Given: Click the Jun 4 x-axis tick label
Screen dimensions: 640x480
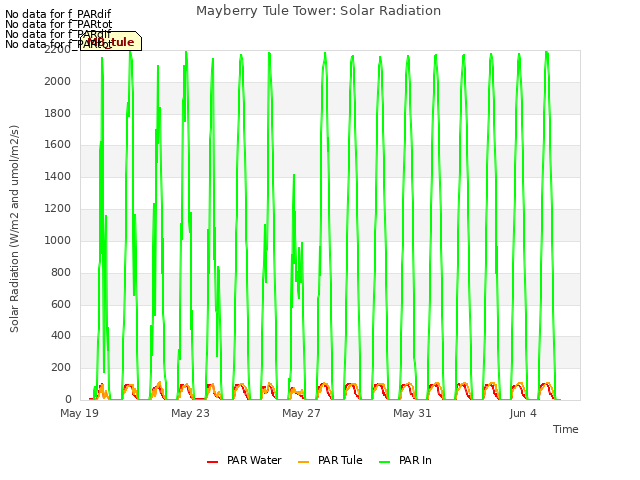Looking at the screenshot, I should (523, 413).
